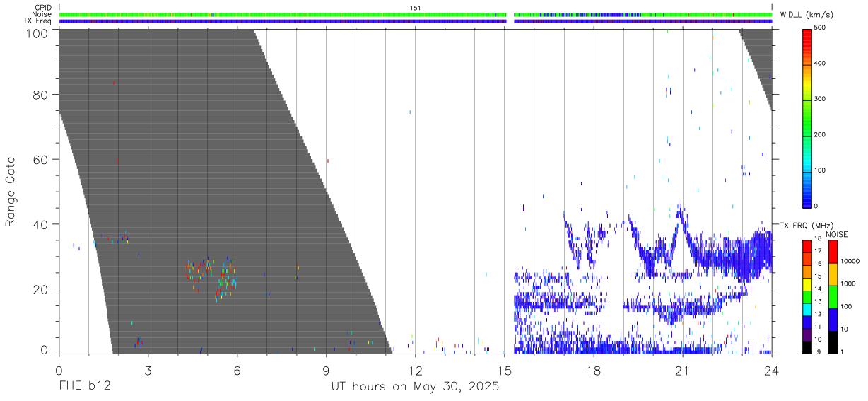The width and height of the screenshot is (868, 401).
Task: Click the noise level color legend bar
Action: 833,297
